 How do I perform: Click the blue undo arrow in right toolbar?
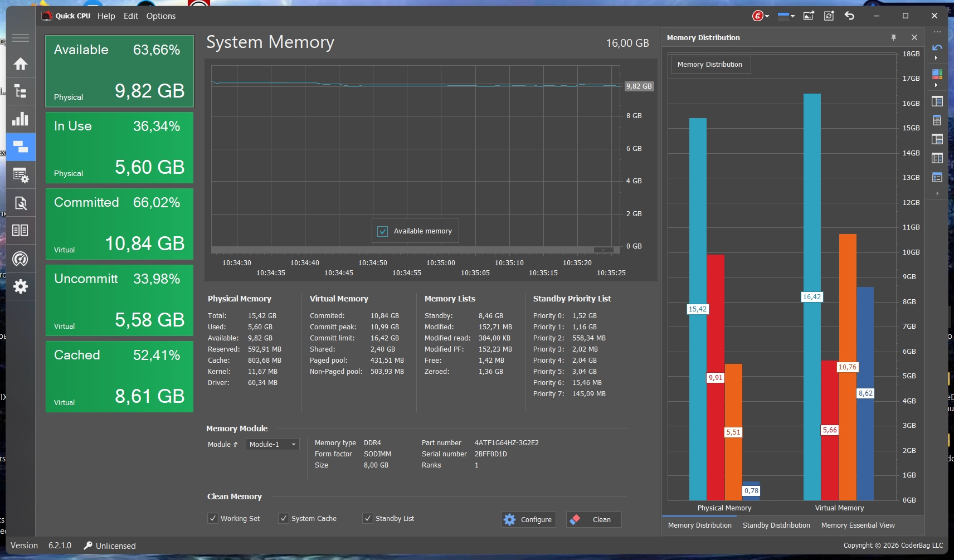[x=937, y=47]
